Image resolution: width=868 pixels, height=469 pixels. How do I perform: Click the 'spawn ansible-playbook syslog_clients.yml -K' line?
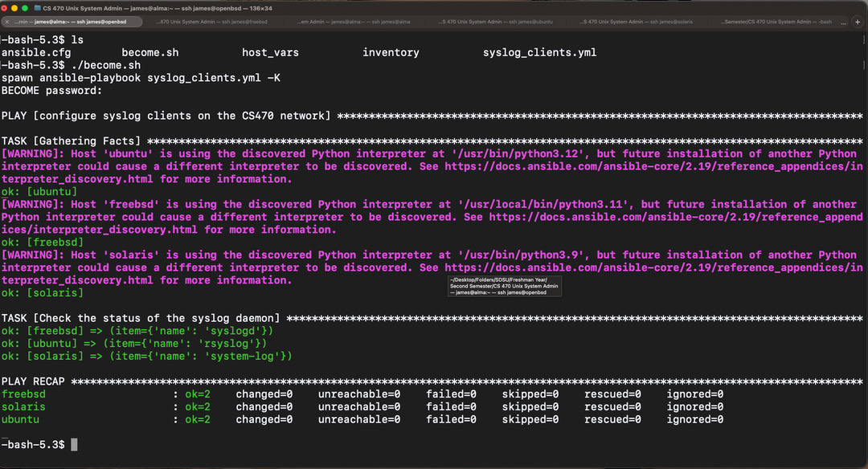pos(141,78)
